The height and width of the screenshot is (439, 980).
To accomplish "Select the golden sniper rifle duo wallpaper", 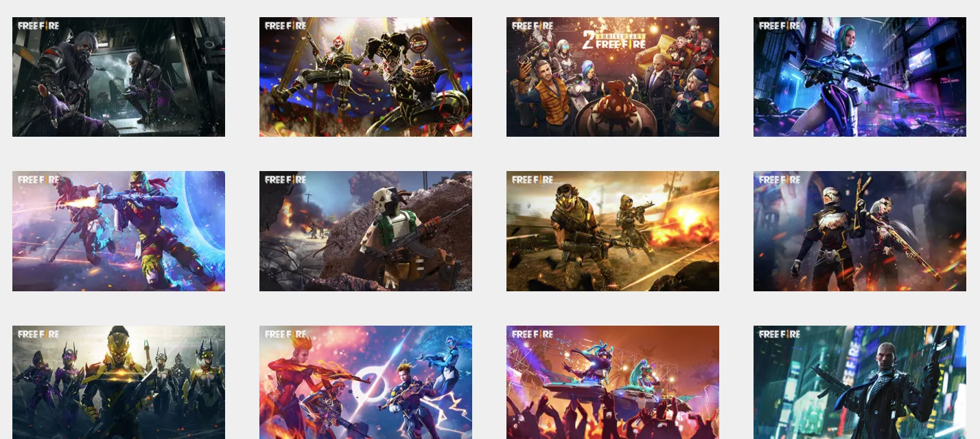I will 859,231.
